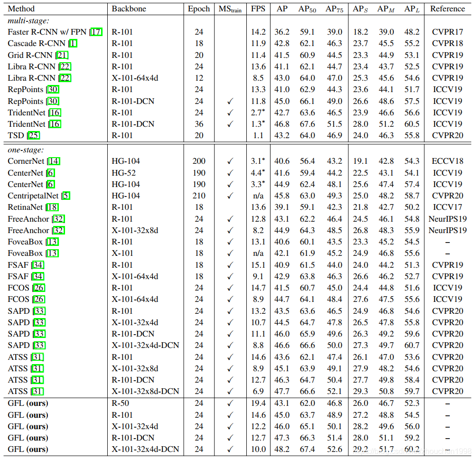Screen dimensions: 476x460
Task: Follow citation 32 in FreeAnchor X-101-32x8d row
Action: coord(58,230)
